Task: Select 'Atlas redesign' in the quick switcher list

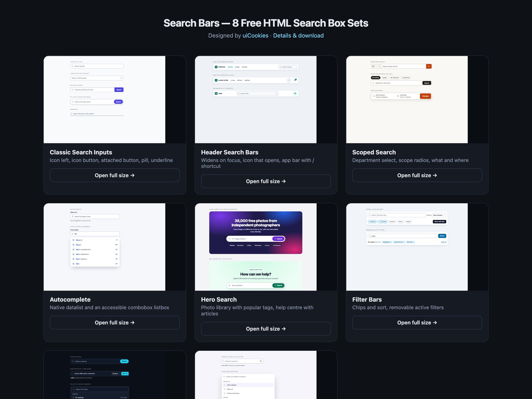Action: point(248,385)
